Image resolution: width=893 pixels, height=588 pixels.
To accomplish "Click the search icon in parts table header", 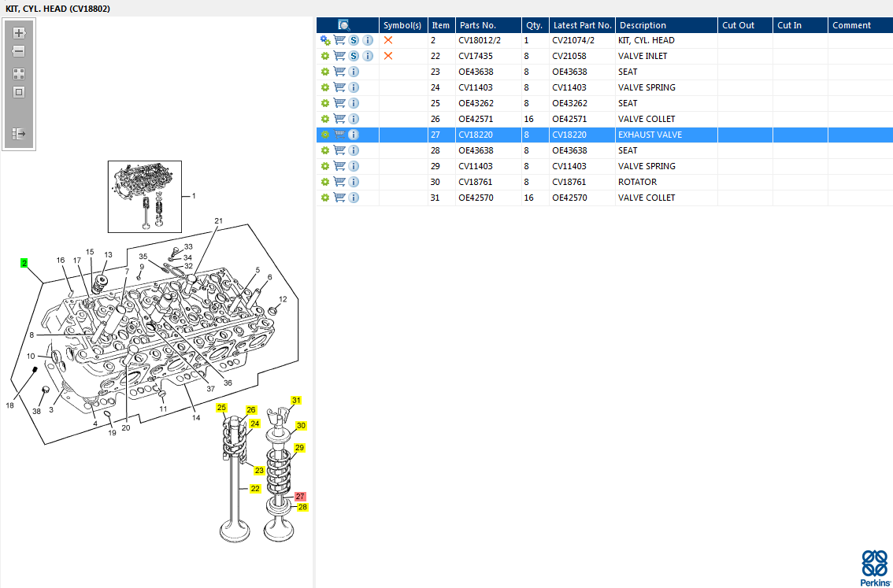I will (344, 25).
